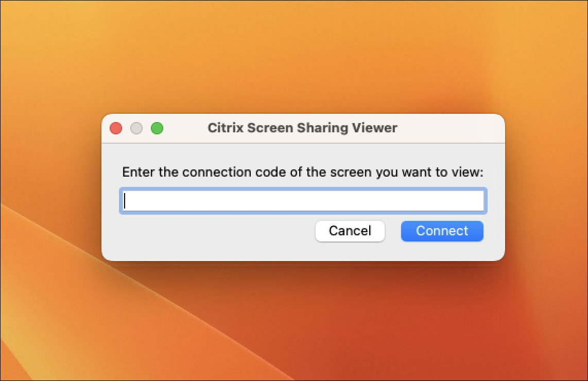
Task: Click the blank dialog area below Connect button
Action: (x=442, y=251)
